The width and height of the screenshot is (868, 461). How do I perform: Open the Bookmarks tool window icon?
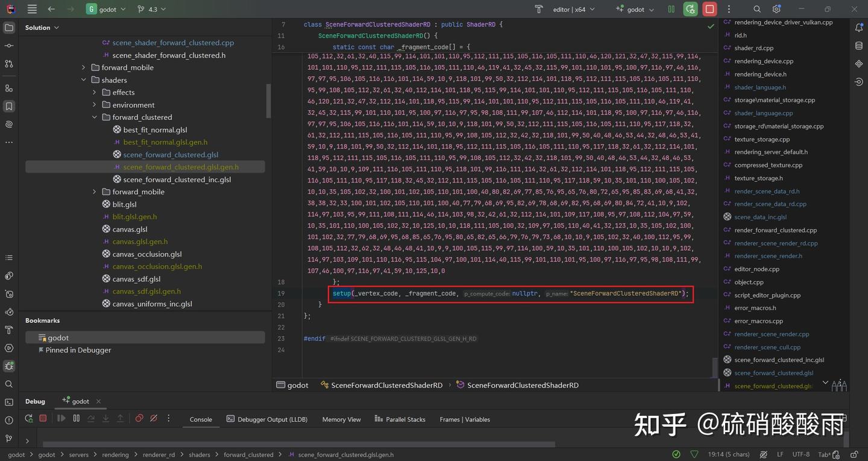click(x=9, y=106)
